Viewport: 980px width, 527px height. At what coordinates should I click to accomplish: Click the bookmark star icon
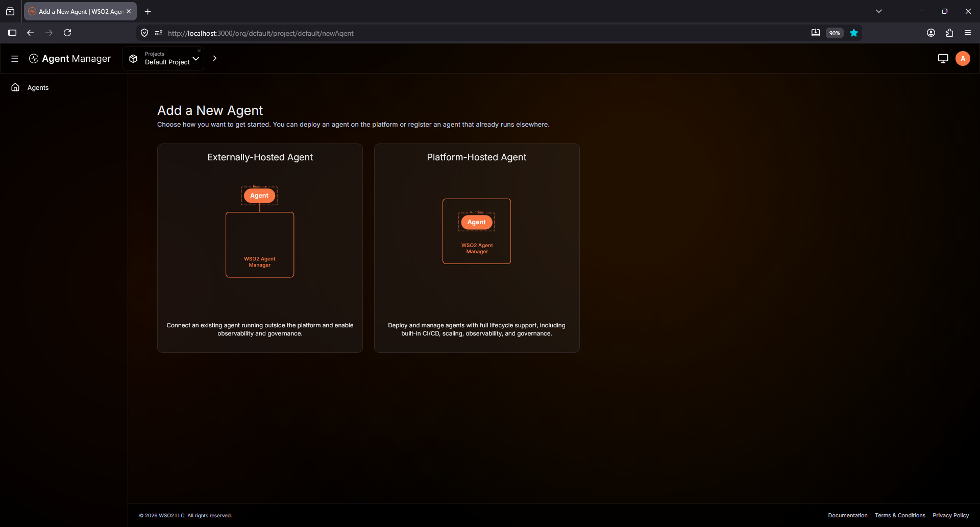pos(854,33)
